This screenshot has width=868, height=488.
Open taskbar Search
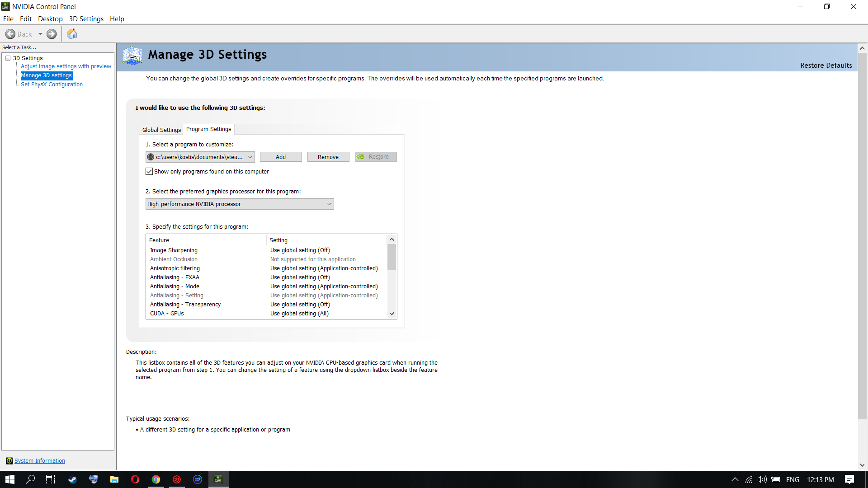[30, 479]
